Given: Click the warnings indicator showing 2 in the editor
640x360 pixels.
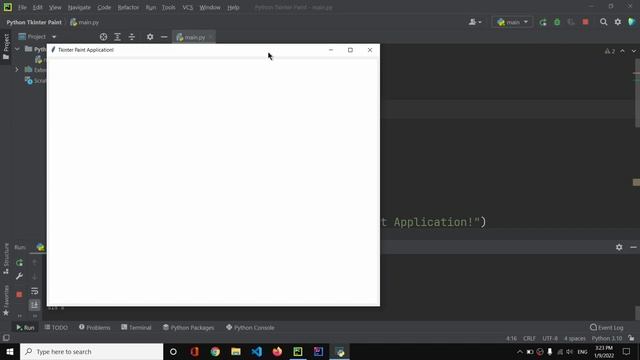Looking at the screenshot, I should (610, 51).
